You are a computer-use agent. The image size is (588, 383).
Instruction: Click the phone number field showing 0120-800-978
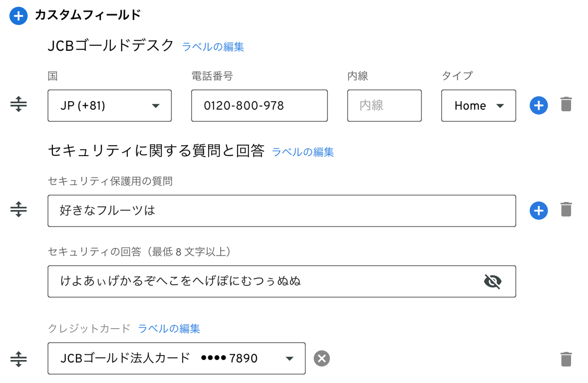click(259, 105)
